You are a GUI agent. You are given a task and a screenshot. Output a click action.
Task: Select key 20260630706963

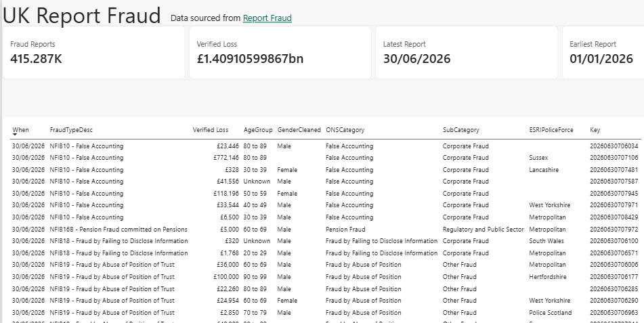tap(614, 313)
